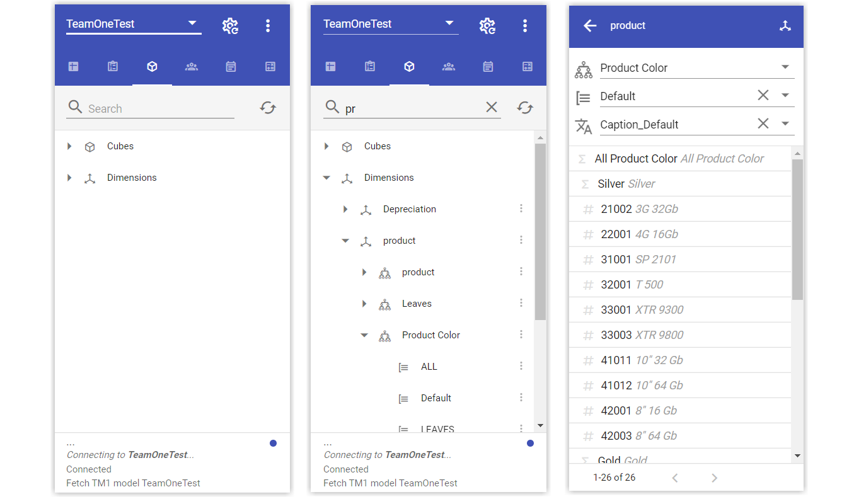Click refresh icon in middle panel
This screenshot has height=504, width=854.
tap(525, 108)
